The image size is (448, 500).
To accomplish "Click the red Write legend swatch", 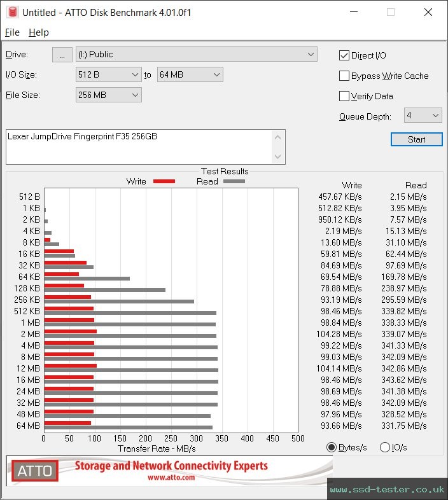I will 164,181.
